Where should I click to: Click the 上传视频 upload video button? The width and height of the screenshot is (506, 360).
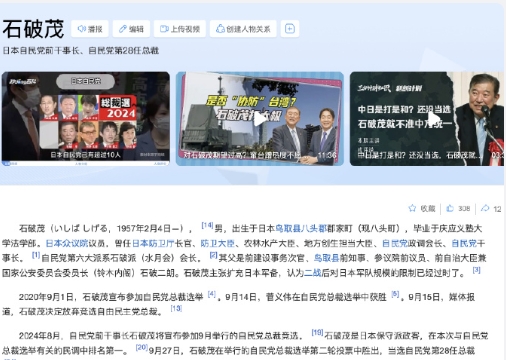(180, 29)
